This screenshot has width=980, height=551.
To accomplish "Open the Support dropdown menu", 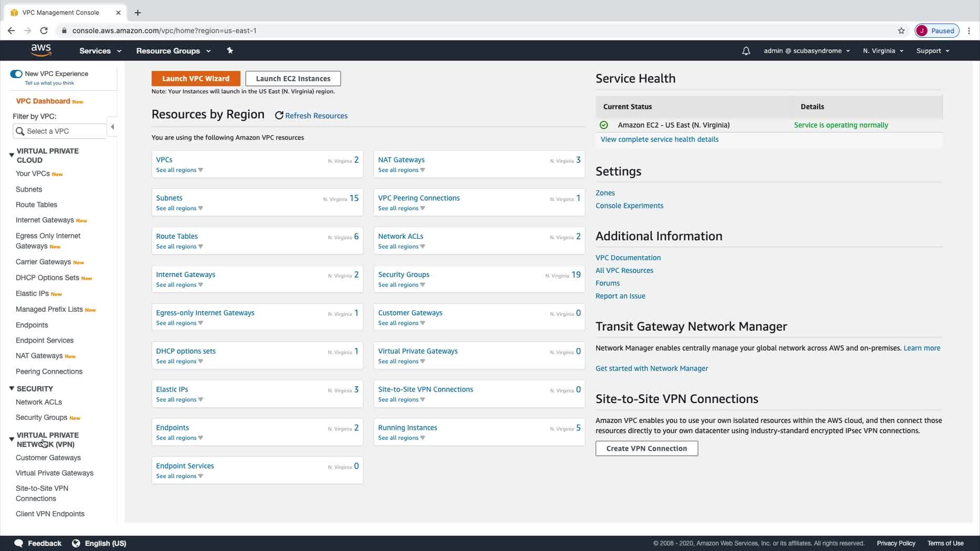I will pos(933,51).
